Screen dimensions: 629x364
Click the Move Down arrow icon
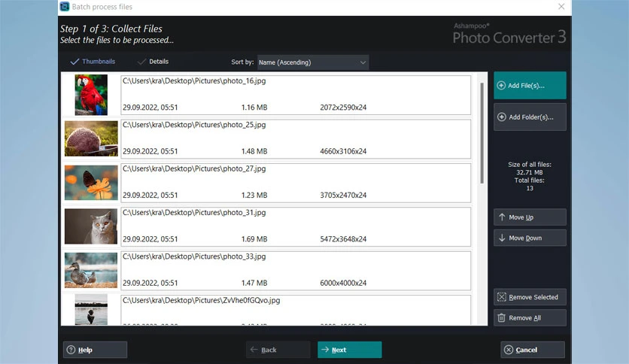coord(502,238)
